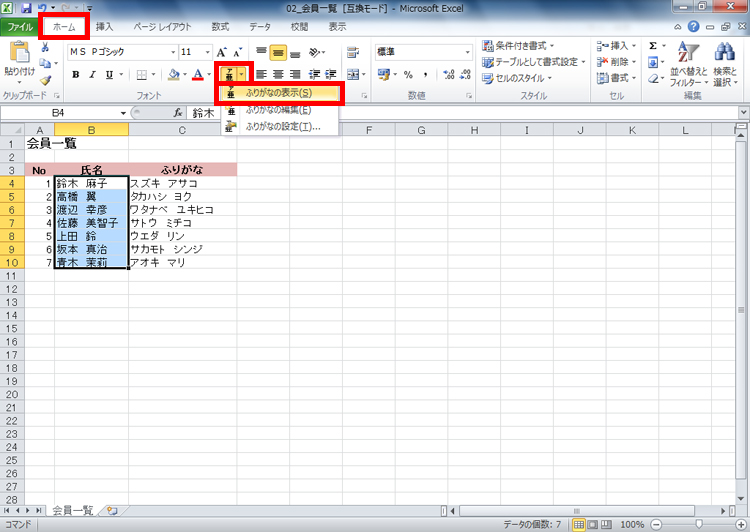The width and height of the screenshot is (750, 532).
Task: Click the Decrease Decimal icon
Action: coord(465,75)
